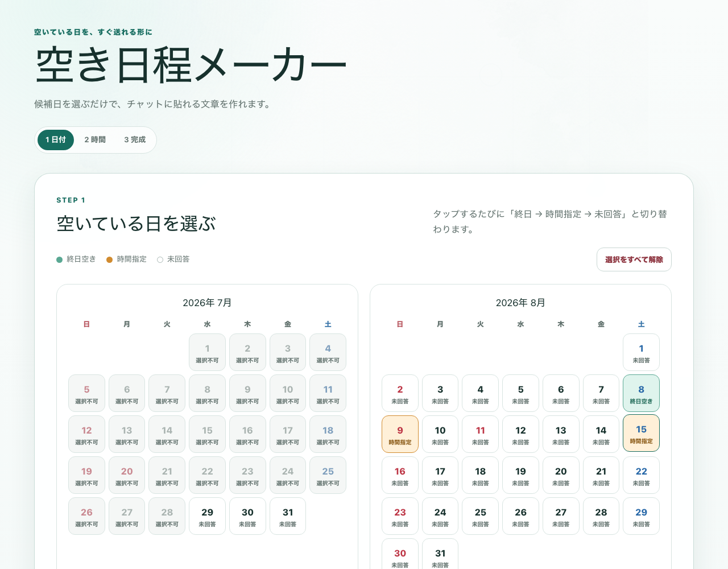This screenshot has width=728, height=569.
Task: Click green 終日空き legend dot
Action: (x=59, y=260)
